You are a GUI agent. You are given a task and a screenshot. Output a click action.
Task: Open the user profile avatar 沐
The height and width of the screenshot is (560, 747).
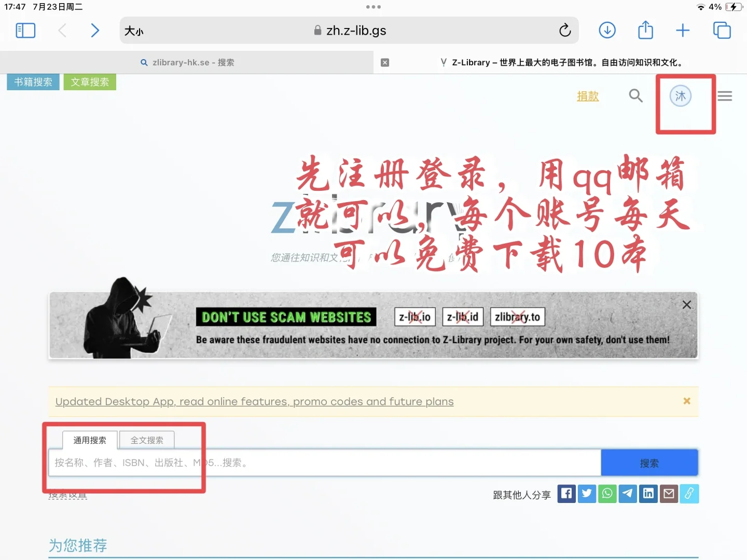(681, 96)
